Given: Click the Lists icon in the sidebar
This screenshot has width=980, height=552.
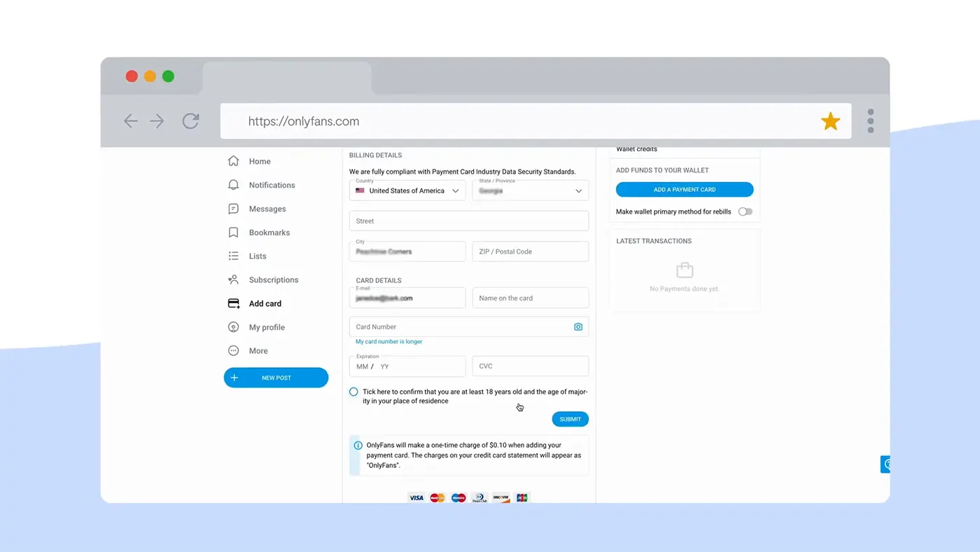Looking at the screenshot, I should [234, 256].
